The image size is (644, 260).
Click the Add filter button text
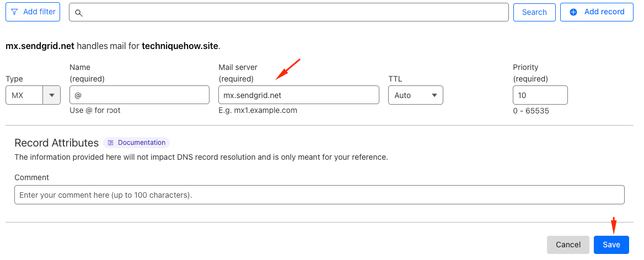tap(39, 12)
